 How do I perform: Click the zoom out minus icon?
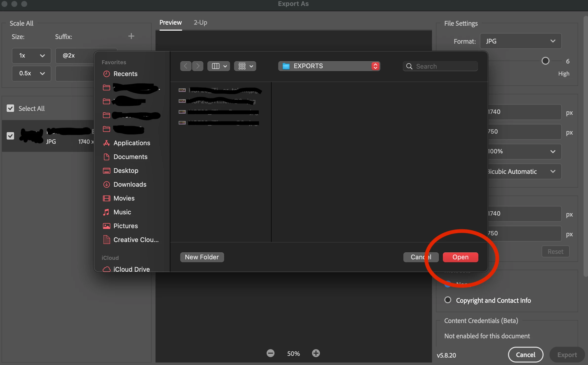[270, 353]
